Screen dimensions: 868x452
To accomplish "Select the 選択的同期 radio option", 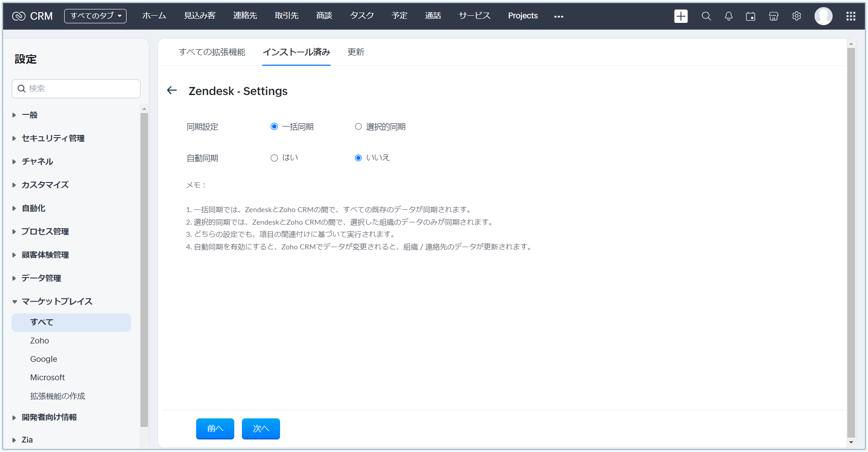I will 358,127.
